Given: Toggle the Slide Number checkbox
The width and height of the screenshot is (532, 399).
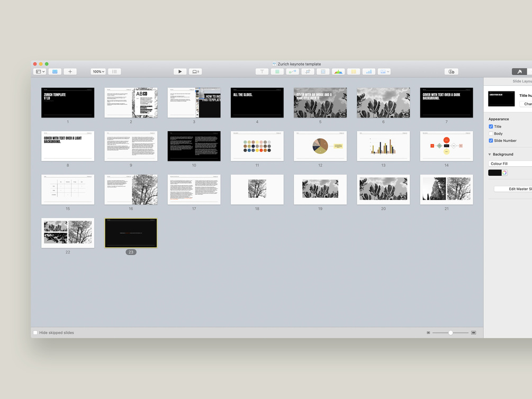Looking at the screenshot, I should pyautogui.click(x=491, y=140).
